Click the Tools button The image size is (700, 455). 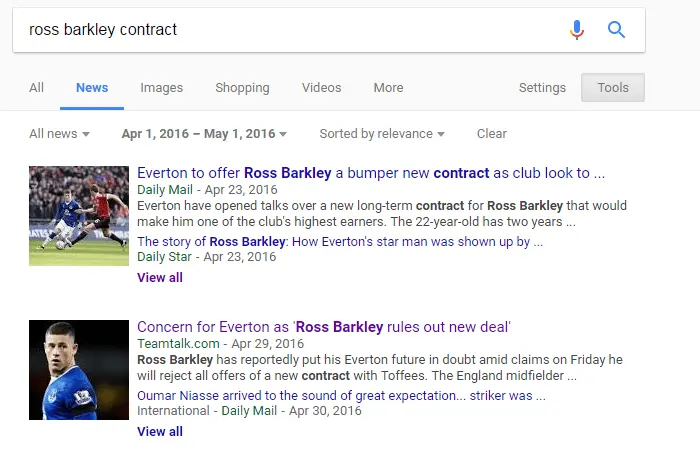click(x=613, y=88)
